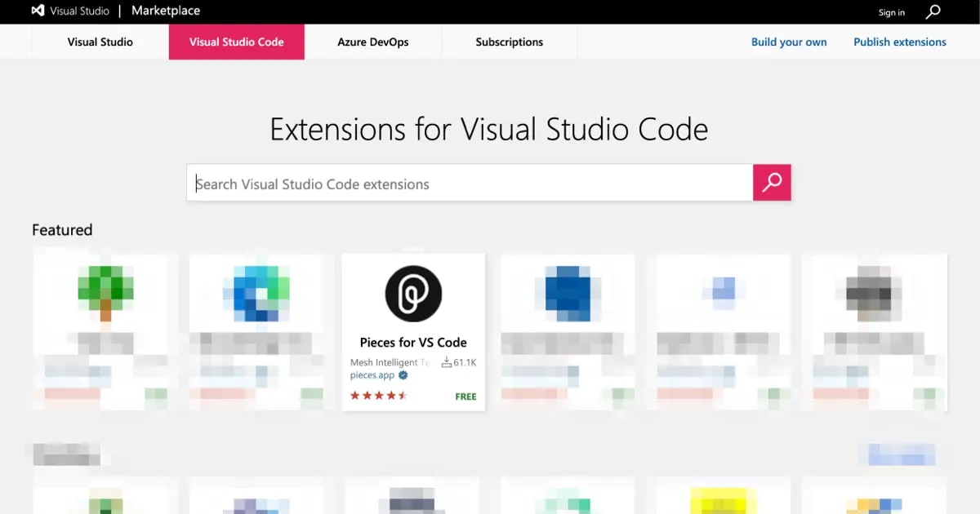This screenshot has width=980, height=514.
Task: Follow the Build your own link
Action: (789, 42)
